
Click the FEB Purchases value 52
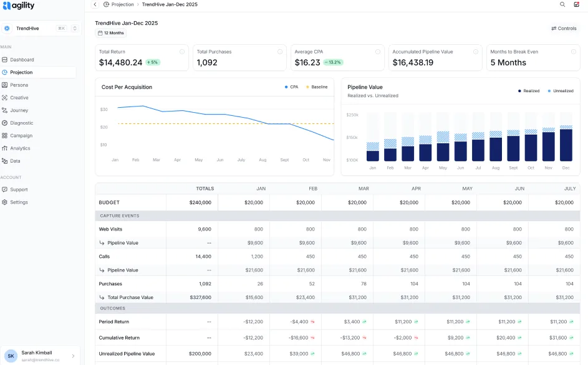(312, 284)
